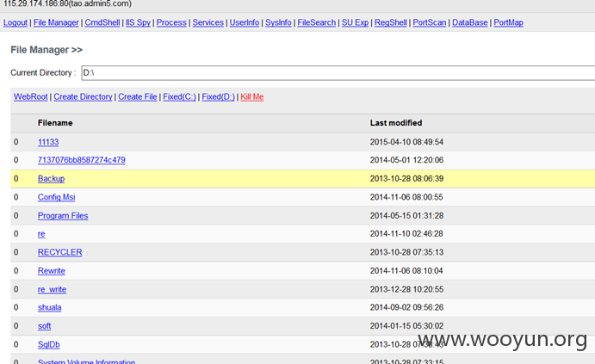Click Create Directory link
595x364 pixels.
click(83, 96)
